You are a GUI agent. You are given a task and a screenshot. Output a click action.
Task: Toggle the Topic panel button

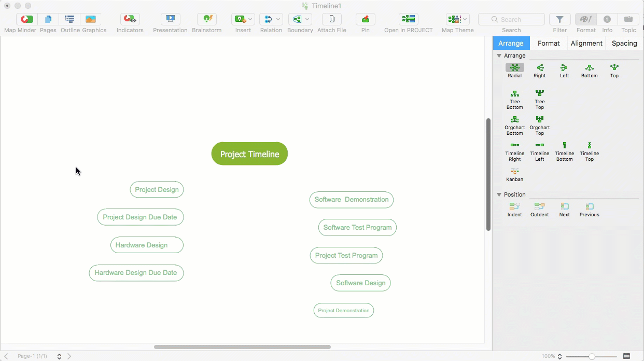[628, 19]
